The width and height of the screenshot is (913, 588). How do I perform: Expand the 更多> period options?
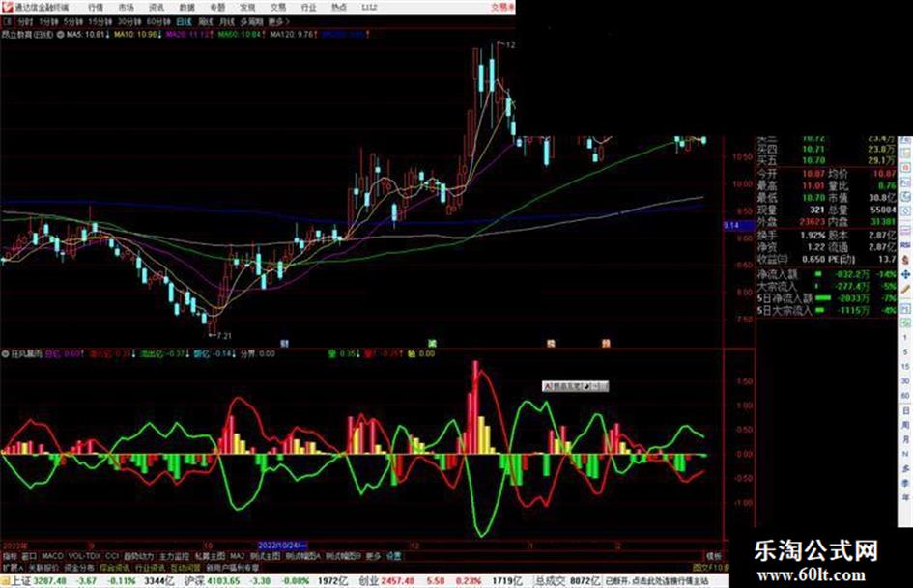coord(278,21)
